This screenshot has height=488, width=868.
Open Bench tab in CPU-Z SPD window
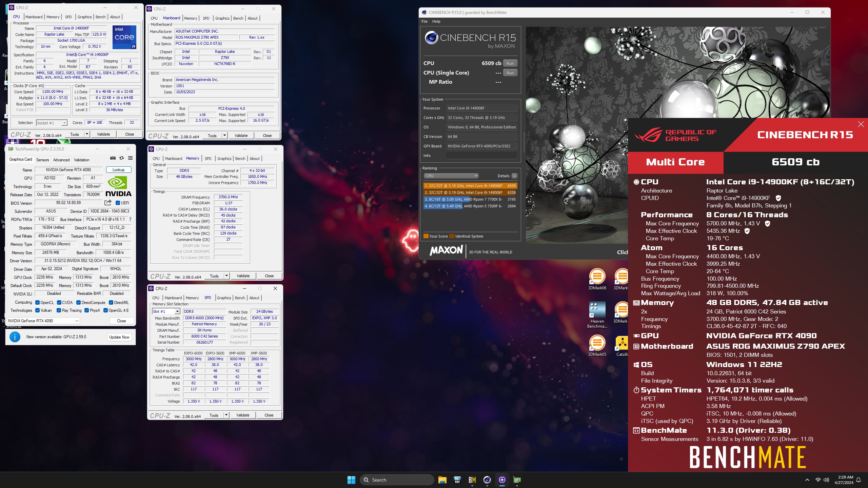tap(240, 298)
